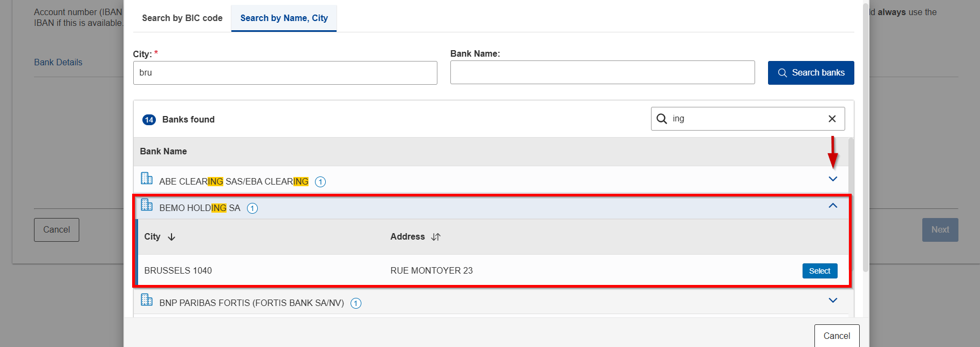Select the Search by Name, City tab
Viewport: 980px width, 347px height.
click(x=284, y=18)
